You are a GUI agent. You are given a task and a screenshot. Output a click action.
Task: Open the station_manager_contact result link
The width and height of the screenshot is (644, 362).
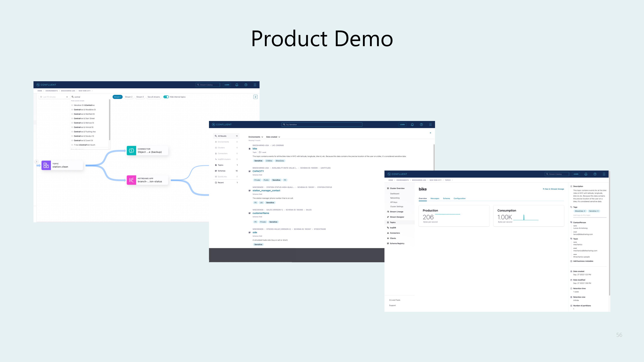[266, 191]
